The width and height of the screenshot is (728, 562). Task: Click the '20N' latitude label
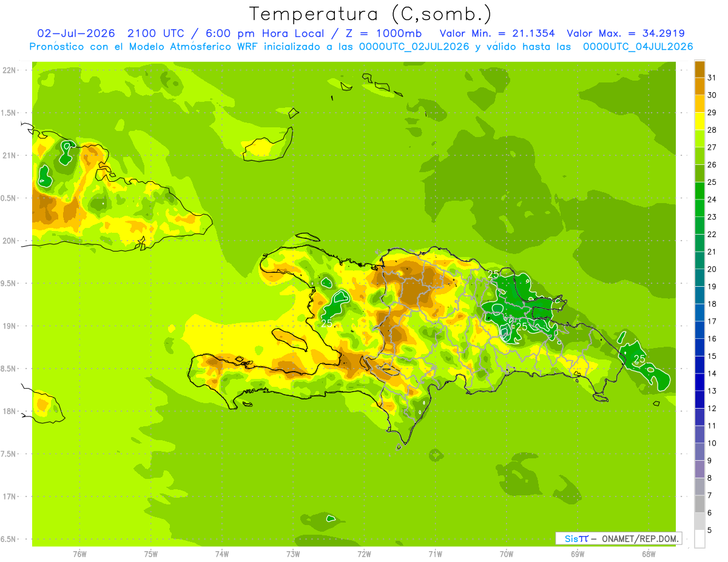(x=10, y=241)
